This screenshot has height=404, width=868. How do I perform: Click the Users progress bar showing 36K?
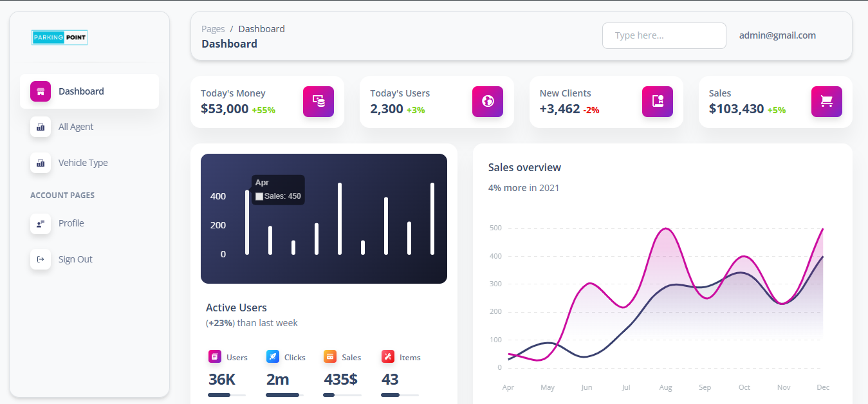point(226,394)
